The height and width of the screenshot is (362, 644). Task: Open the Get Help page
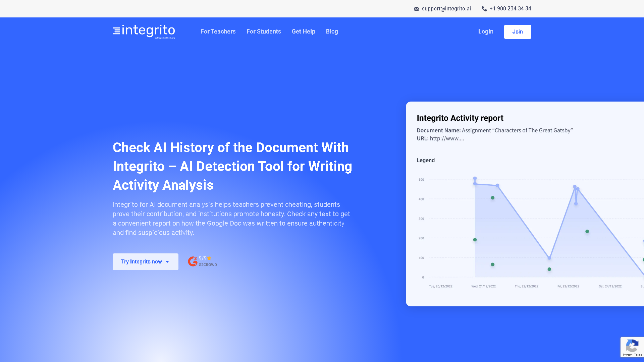point(303,32)
